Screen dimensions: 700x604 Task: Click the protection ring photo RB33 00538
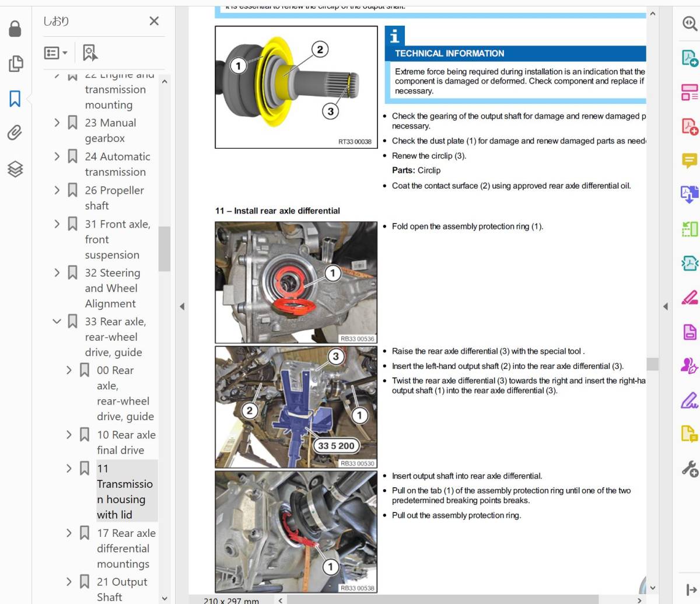[296, 532]
